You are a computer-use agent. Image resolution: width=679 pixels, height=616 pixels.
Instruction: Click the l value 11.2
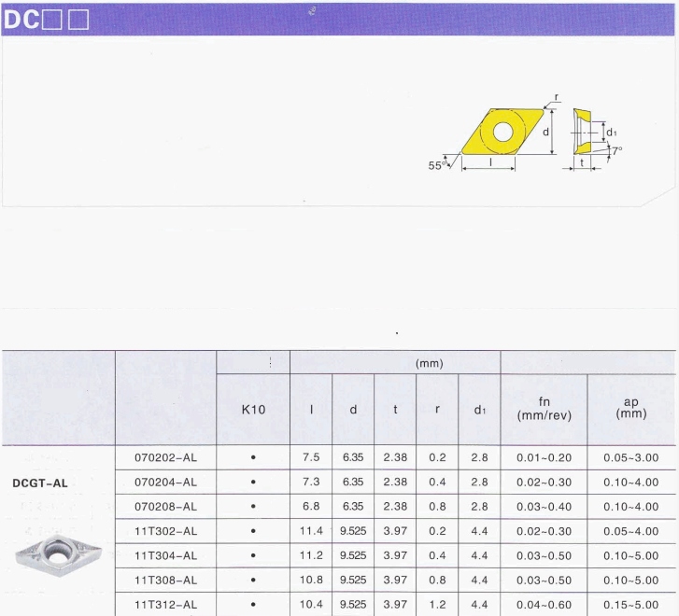tap(311, 555)
